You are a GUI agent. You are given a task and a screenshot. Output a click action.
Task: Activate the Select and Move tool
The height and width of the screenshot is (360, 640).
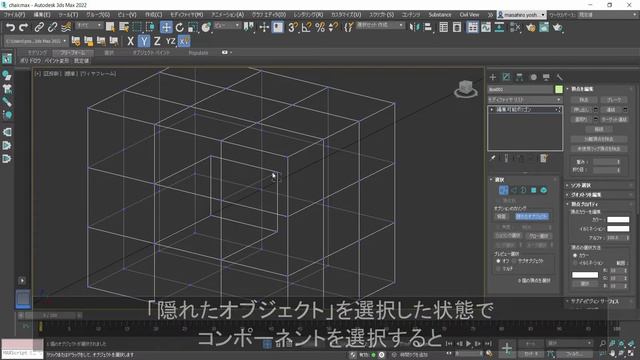coord(166,27)
